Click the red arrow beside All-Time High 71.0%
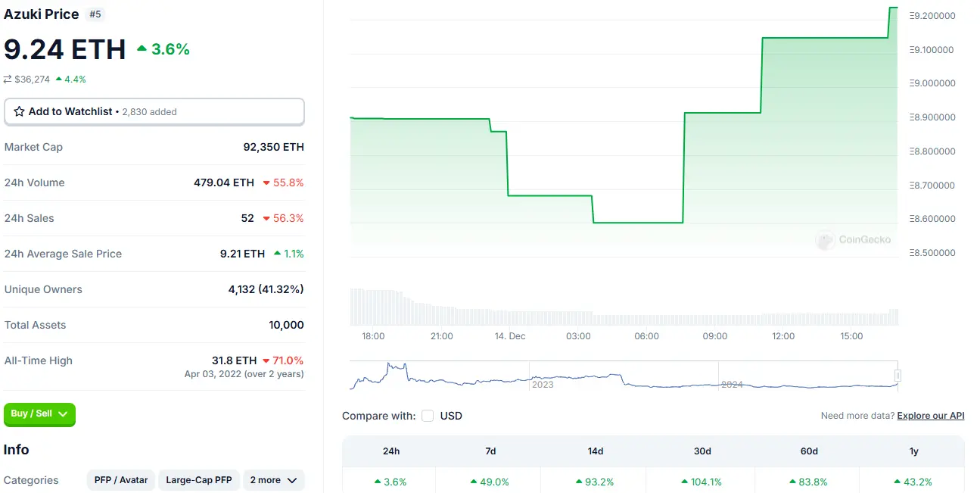 tap(266, 360)
